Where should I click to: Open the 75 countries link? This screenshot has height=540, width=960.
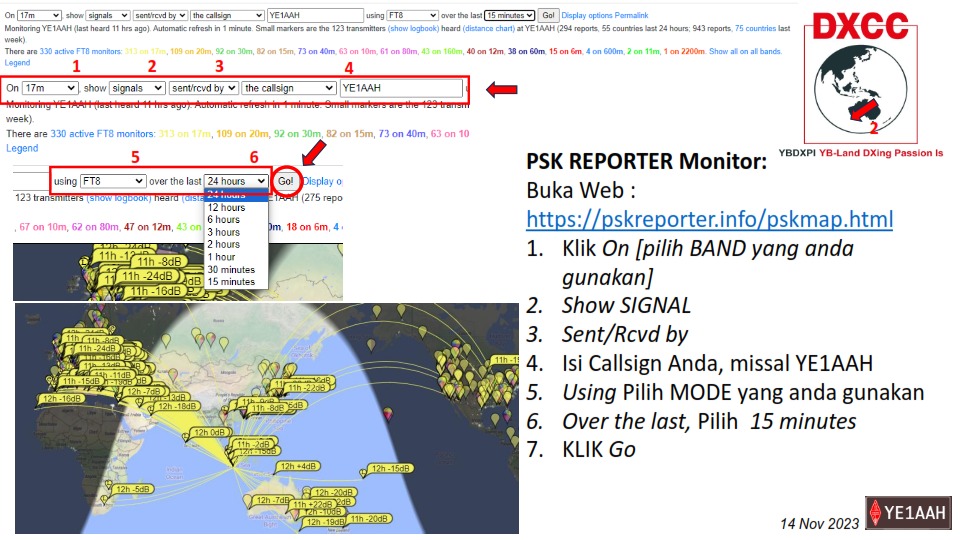pyautogui.click(x=756, y=28)
